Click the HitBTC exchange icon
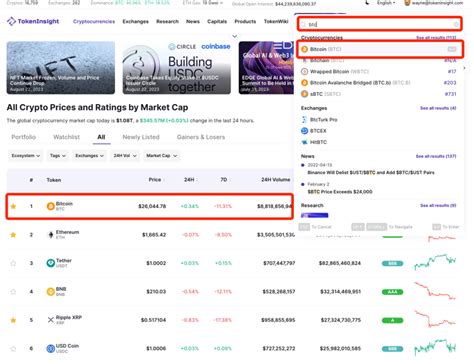The width and height of the screenshot is (474, 364). coord(304,142)
